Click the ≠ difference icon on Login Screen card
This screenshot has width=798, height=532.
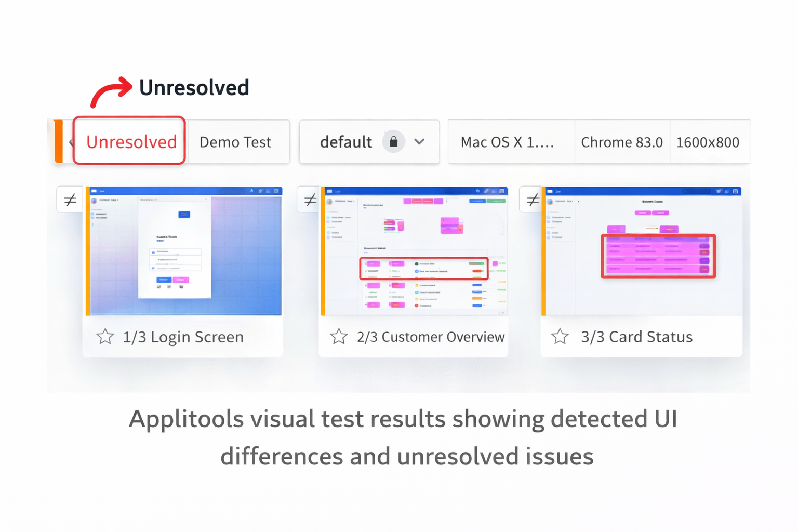pos(70,199)
